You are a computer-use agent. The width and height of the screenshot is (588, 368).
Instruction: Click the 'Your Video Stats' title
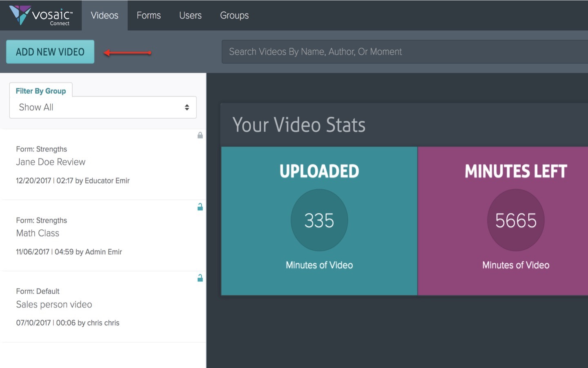click(x=299, y=125)
